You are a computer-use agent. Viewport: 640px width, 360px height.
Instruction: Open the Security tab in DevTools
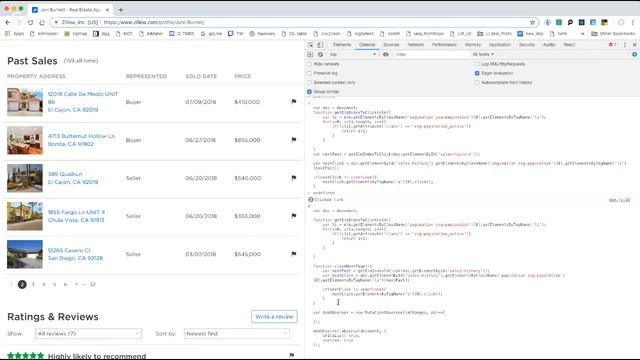click(527, 44)
